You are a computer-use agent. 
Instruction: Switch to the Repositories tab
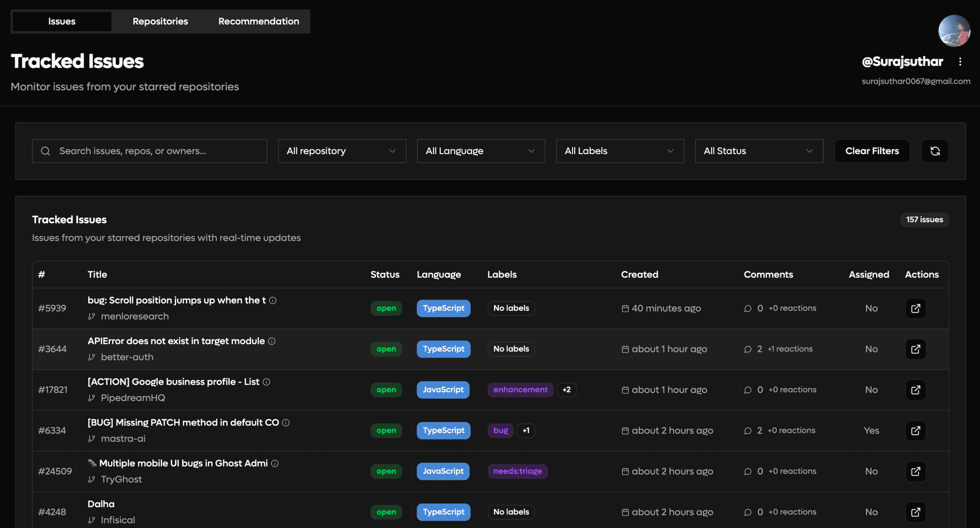coord(160,21)
